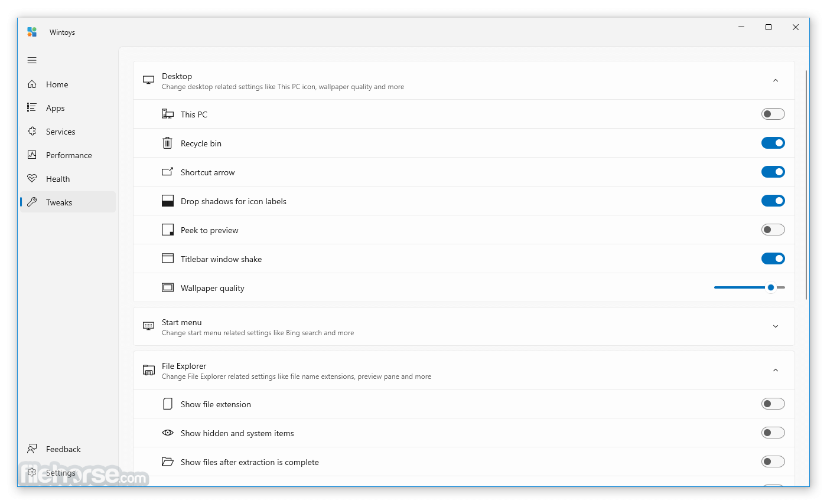Screen dimensions: 827x504
Task: Click the "Shortcut arrow" label
Action: (x=207, y=172)
